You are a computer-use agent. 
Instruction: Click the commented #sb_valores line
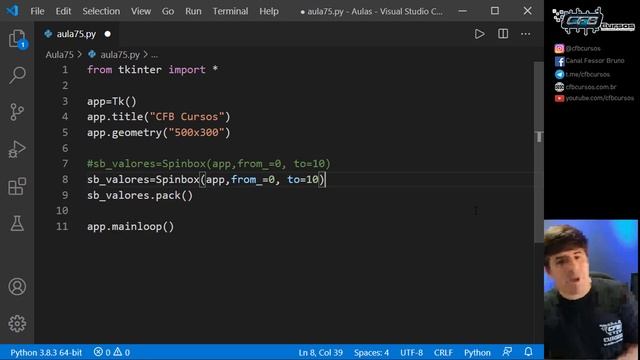click(209, 164)
